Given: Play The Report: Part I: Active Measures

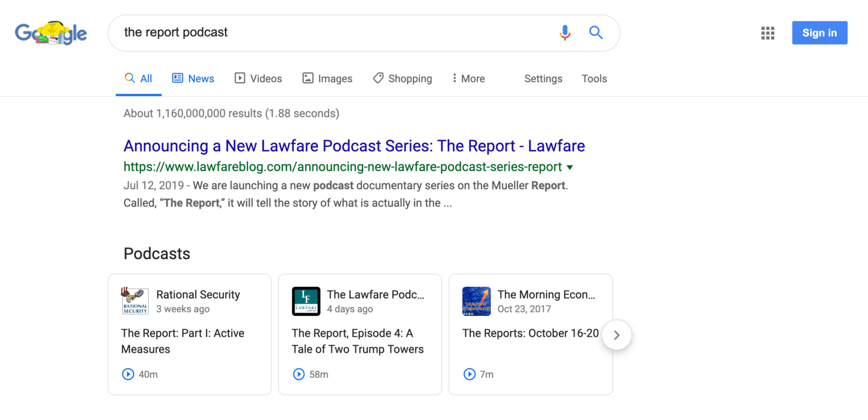Looking at the screenshot, I should [128, 374].
